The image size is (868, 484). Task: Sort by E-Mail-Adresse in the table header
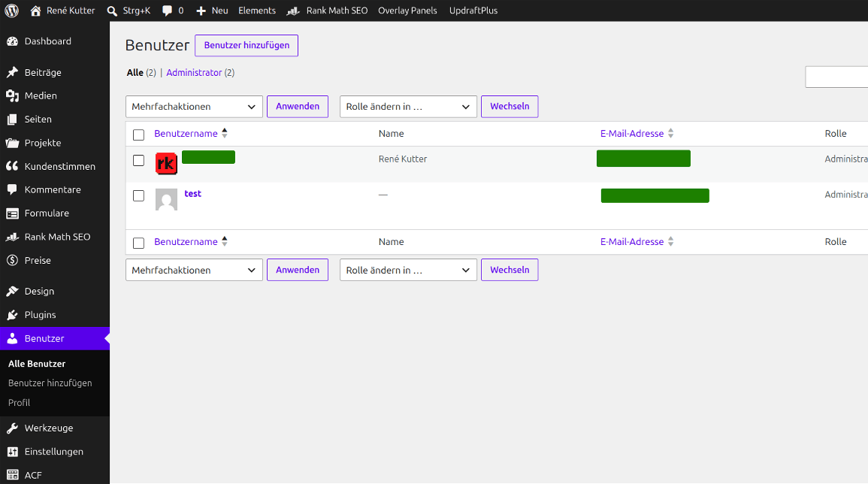[x=637, y=134]
